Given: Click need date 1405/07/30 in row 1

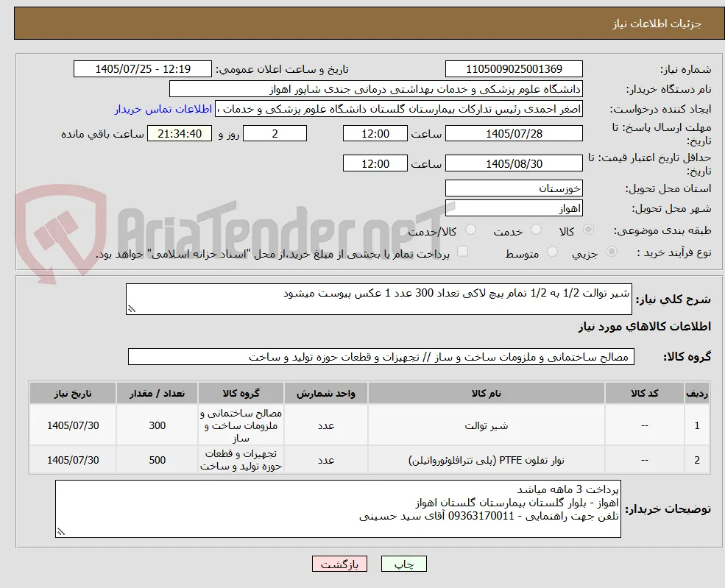Looking at the screenshot, I should coord(73,425).
